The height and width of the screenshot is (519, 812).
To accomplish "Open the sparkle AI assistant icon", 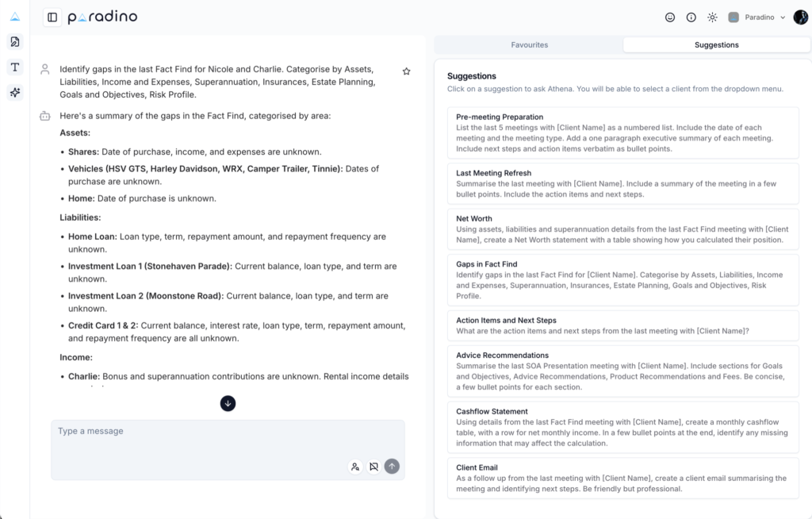I will [15, 93].
